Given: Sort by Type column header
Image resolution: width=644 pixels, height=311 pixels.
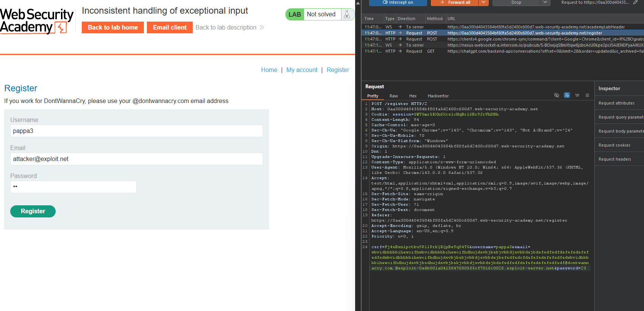Looking at the screenshot, I should [x=390, y=19].
